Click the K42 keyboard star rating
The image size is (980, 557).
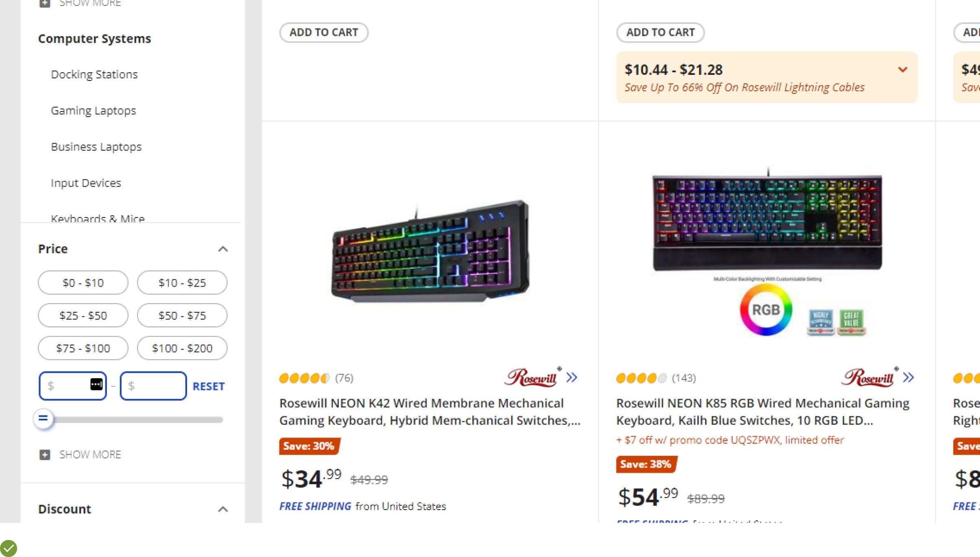click(304, 378)
